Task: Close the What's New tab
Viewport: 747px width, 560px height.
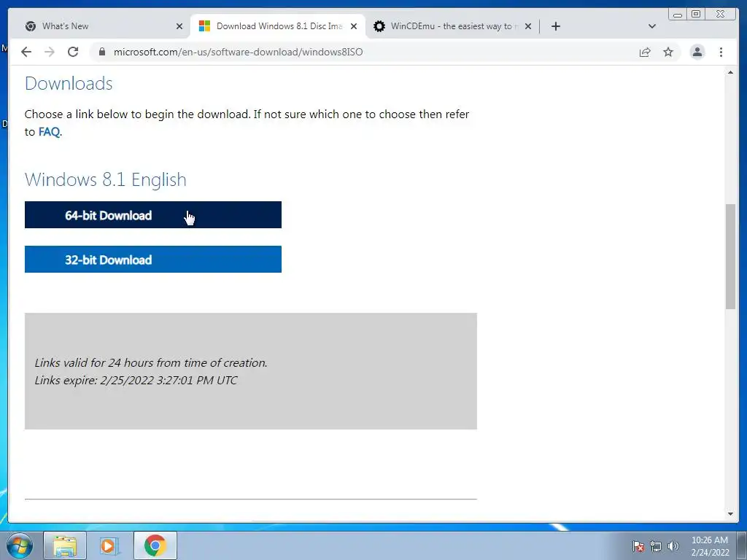Action: coord(179,26)
